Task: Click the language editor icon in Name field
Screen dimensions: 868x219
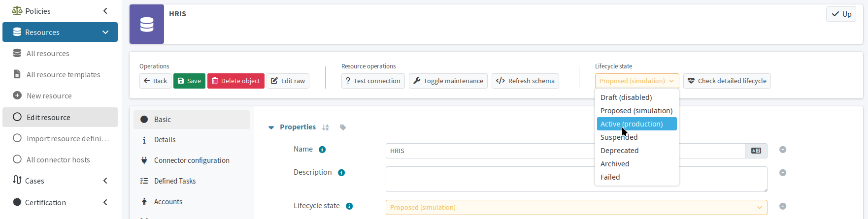Action: (756, 151)
